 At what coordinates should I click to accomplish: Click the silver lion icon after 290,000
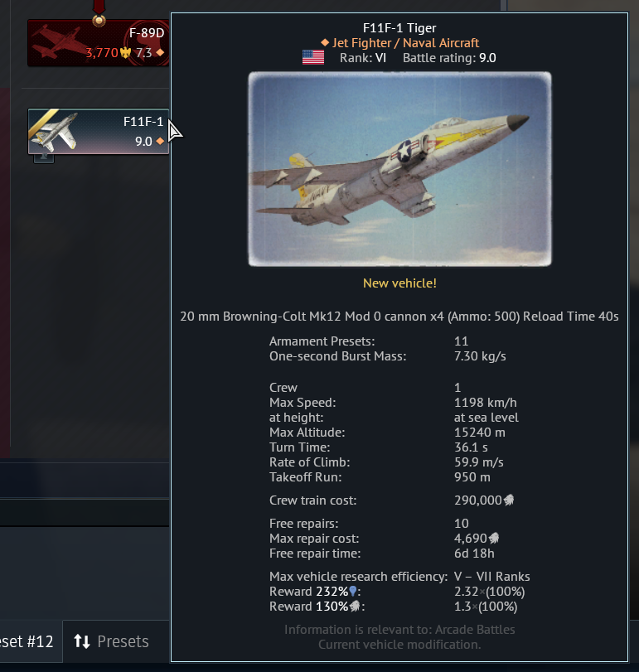click(x=509, y=500)
